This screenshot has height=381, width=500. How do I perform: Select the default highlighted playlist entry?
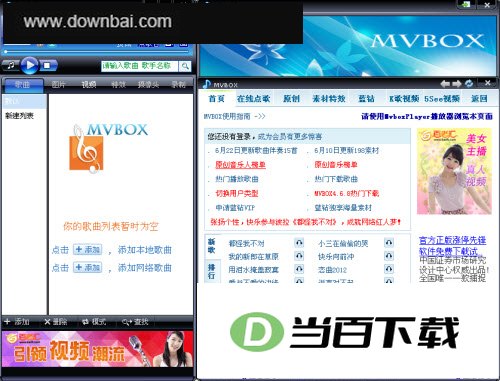coord(24,101)
